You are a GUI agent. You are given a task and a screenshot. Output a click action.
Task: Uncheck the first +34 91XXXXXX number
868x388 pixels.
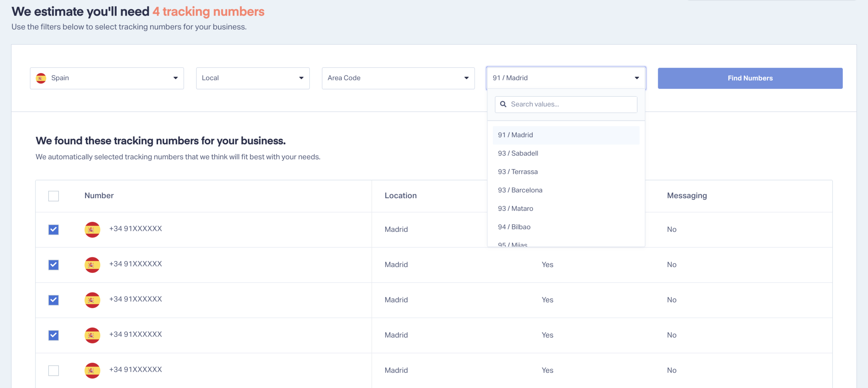(x=54, y=229)
